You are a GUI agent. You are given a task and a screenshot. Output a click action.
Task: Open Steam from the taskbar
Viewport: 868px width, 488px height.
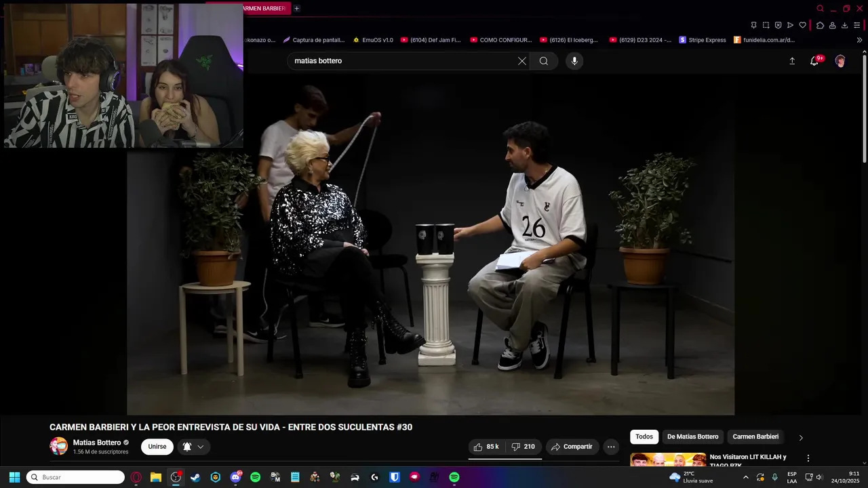click(195, 477)
